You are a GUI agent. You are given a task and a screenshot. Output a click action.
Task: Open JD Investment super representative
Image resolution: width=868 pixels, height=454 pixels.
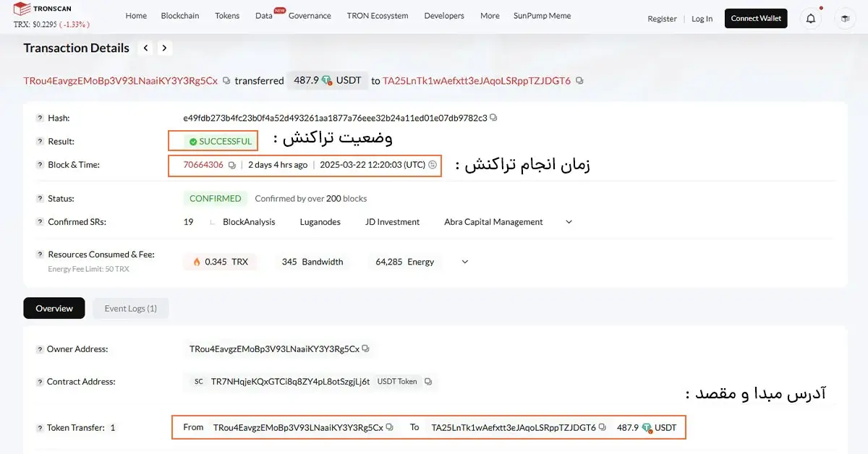click(393, 222)
